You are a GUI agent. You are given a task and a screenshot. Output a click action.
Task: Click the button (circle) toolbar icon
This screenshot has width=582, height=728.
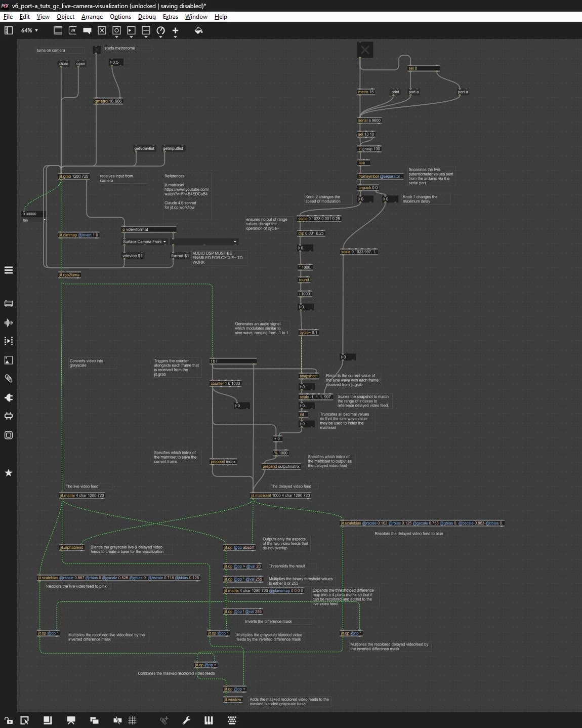point(116,30)
